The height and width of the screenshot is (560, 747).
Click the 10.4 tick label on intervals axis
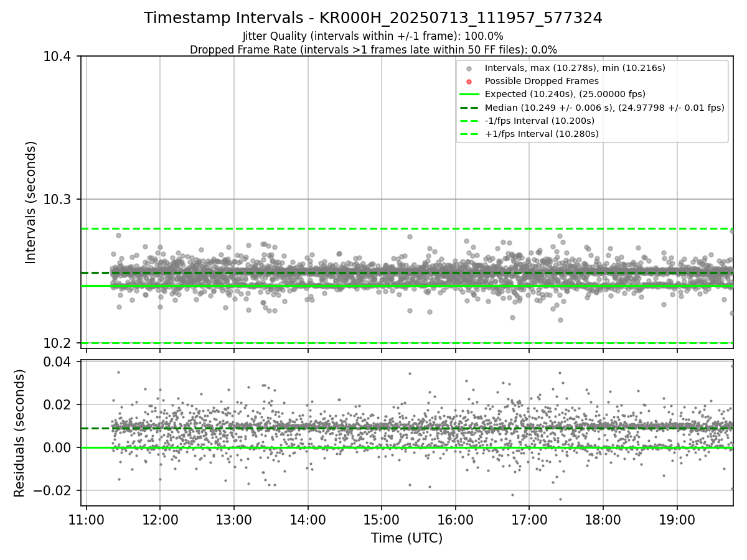pyautogui.click(x=58, y=57)
